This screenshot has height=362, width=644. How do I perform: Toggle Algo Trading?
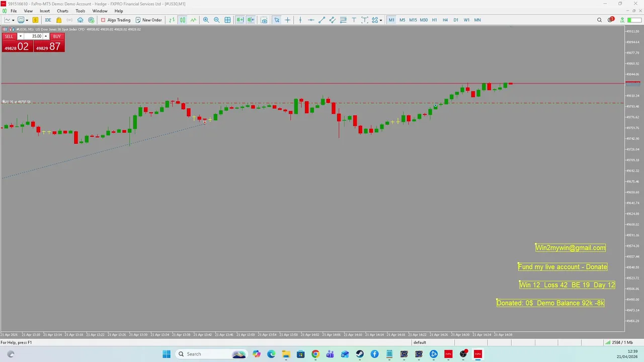click(x=115, y=20)
